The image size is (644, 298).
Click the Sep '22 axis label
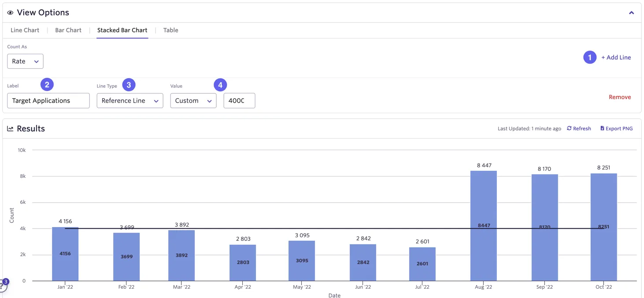point(544,287)
